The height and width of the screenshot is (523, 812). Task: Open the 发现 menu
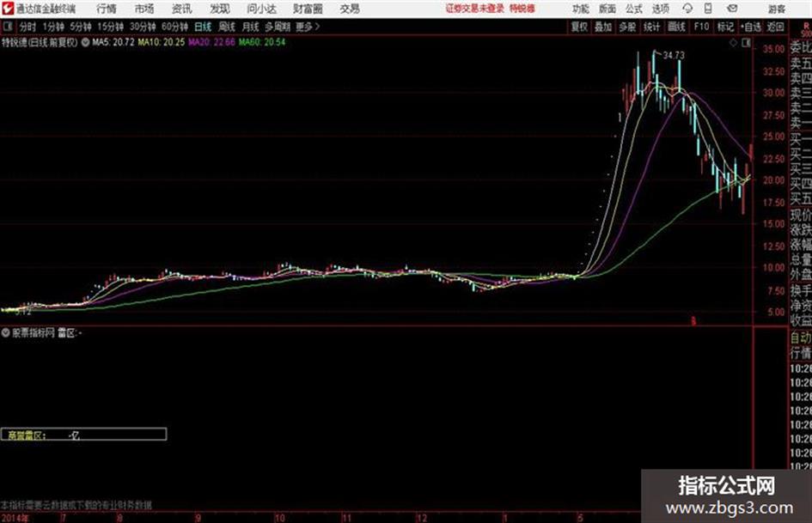pos(220,9)
